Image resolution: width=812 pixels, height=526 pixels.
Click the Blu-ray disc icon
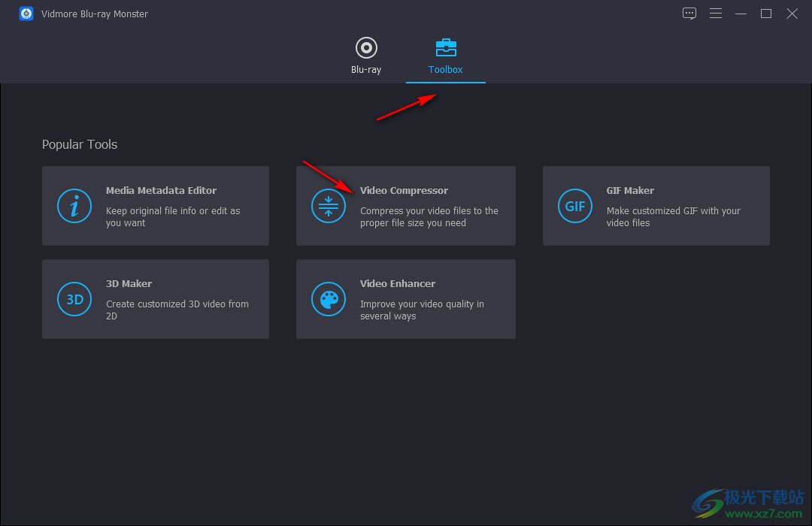[x=366, y=48]
